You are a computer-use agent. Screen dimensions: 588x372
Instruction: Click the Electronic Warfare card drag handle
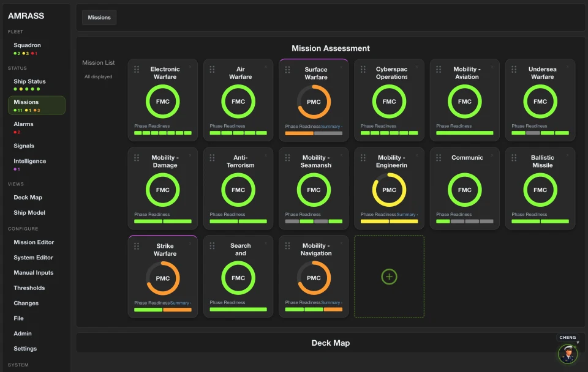[137, 69]
